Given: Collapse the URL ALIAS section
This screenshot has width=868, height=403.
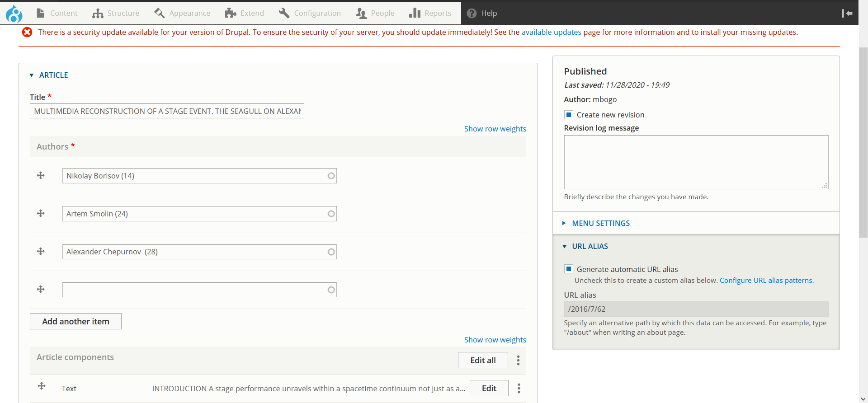Looking at the screenshot, I should (590, 246).
